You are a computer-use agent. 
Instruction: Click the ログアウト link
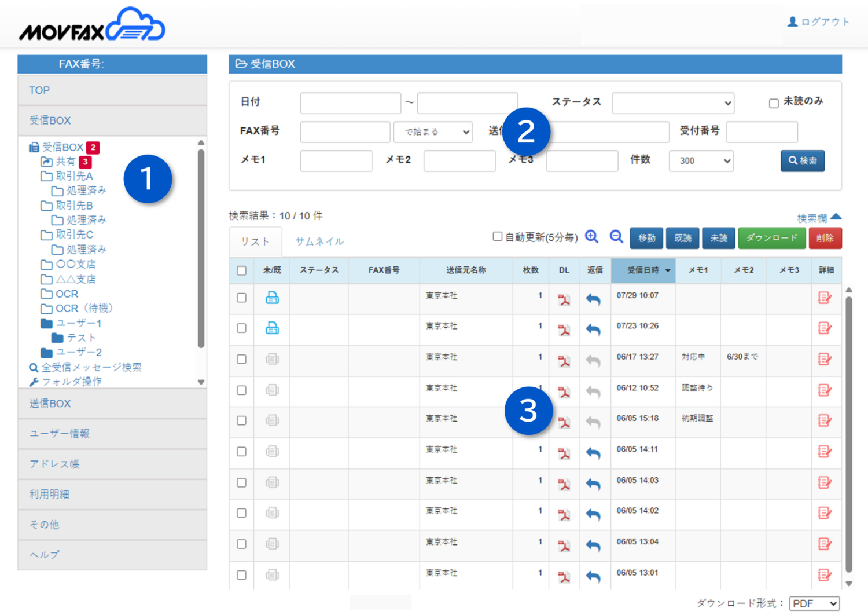819,22
